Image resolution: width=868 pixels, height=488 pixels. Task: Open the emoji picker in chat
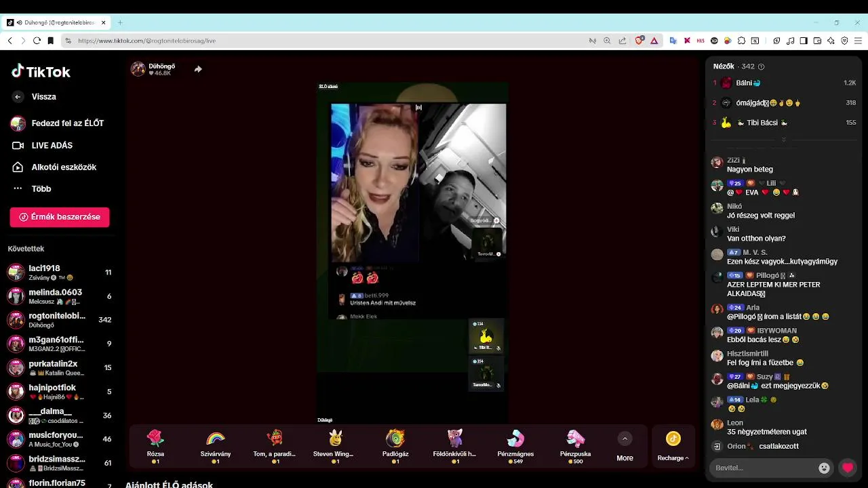pos(824,468)
